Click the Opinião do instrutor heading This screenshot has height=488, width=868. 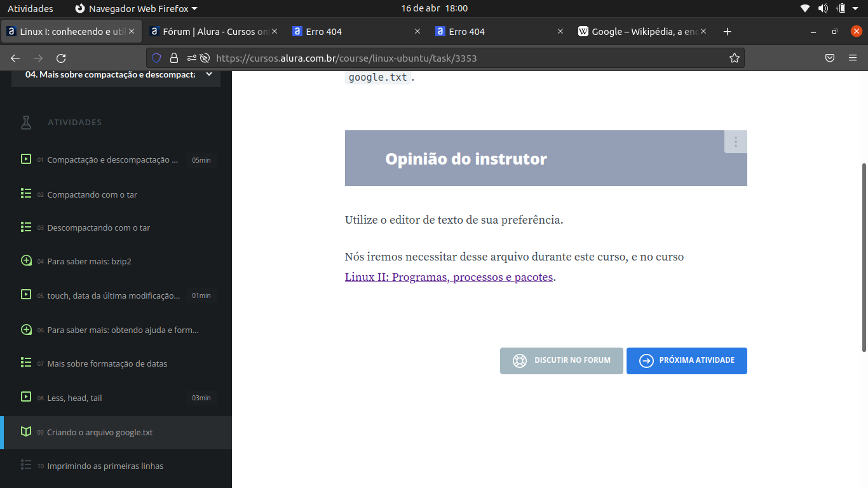pos(466,158)
